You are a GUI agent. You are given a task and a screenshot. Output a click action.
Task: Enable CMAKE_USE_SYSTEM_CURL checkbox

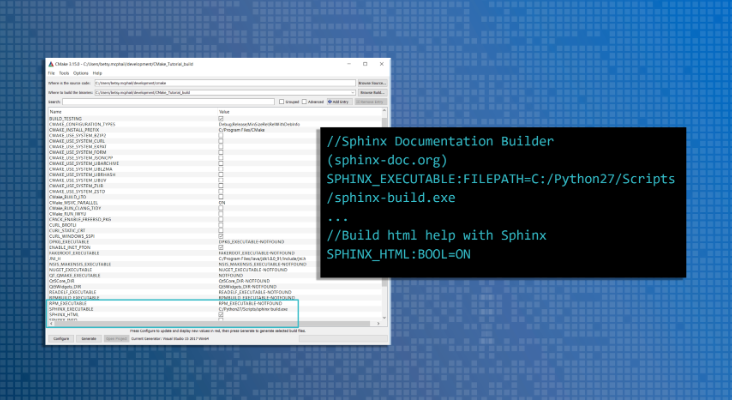coord(221,141)
